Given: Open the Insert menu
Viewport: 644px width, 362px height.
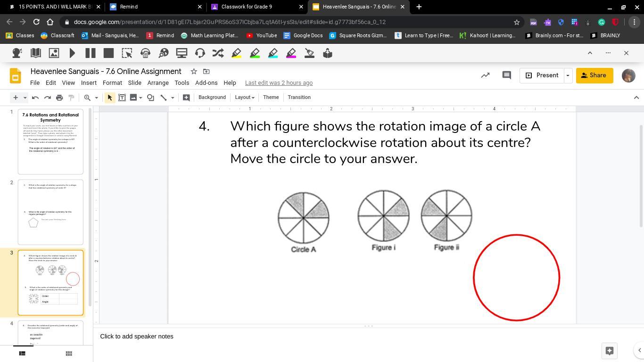Looking at the screenshot, I should pyautogui.click(x=89, y=83).
